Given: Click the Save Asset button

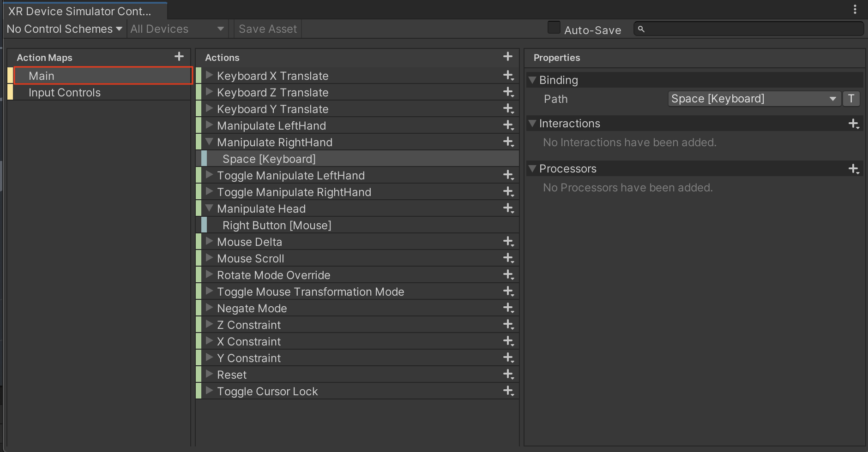Looking at the screenshot, I should pos(267,29).
